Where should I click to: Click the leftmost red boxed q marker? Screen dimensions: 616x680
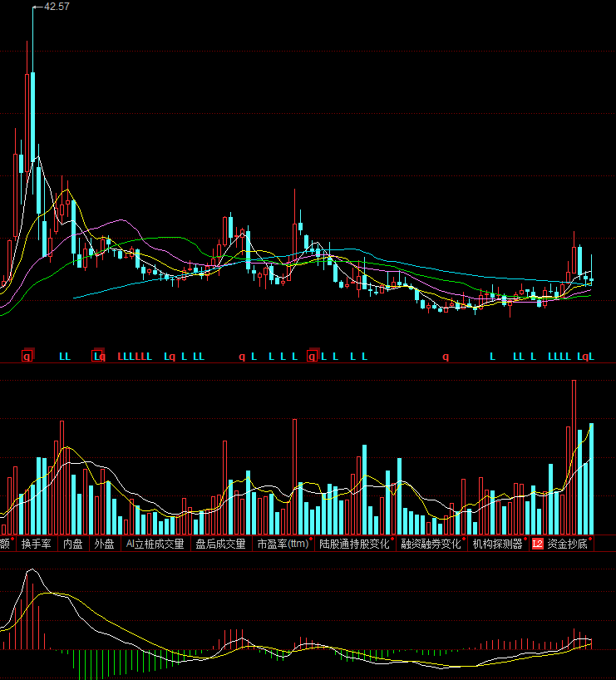tap(27, 357)
